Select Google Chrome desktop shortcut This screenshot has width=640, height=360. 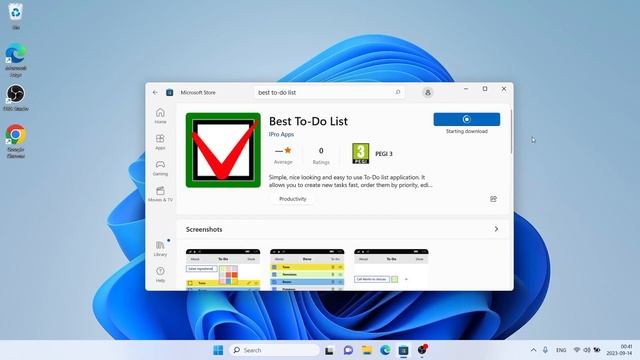click(x=16, y=141)
